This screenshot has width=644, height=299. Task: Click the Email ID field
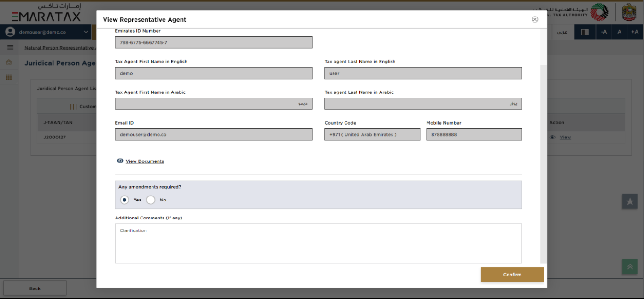tap(214, 134)
